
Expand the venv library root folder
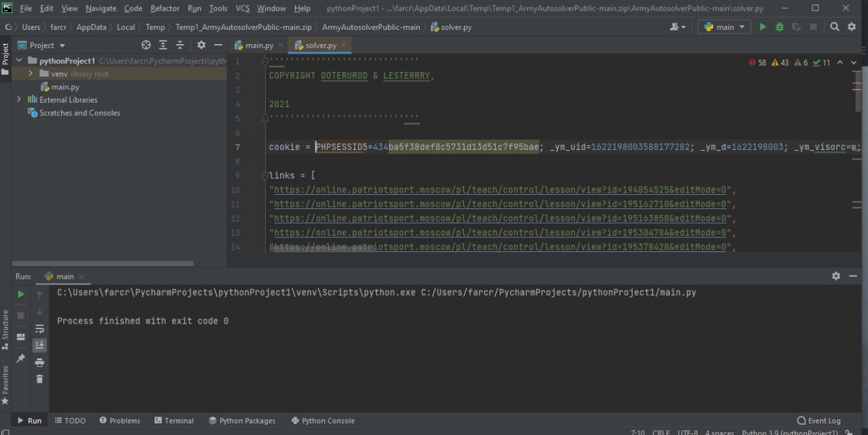[x=31, y=73]
